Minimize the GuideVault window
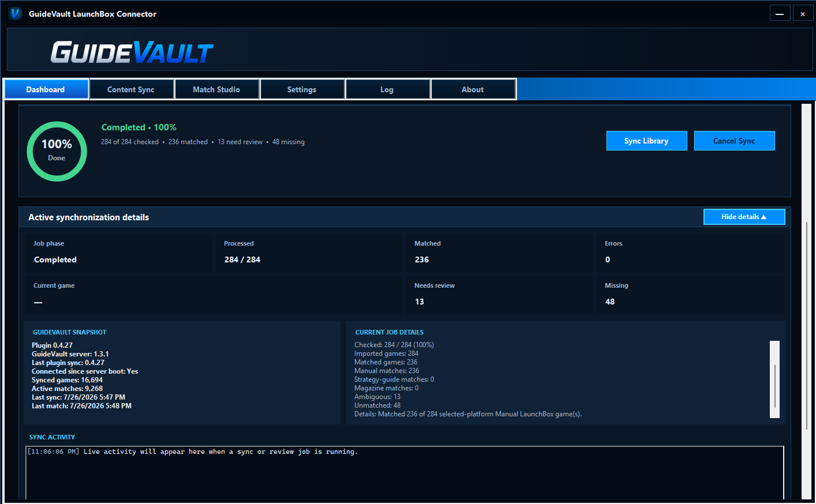Screen dimensions: 816x504 tap(780, 13)
